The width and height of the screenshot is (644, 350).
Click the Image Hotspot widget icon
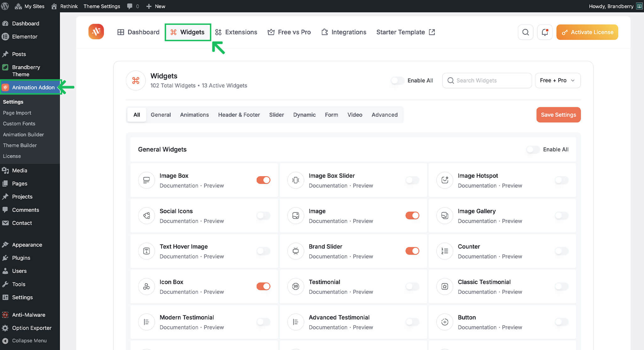click(x=445, y=180)
